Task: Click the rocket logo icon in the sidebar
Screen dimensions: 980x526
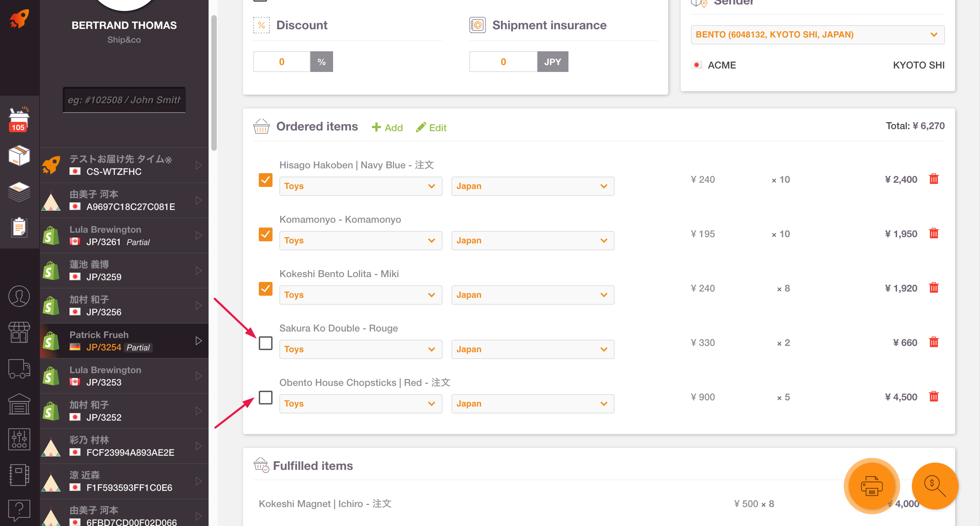Action: (x=19, y=19)
